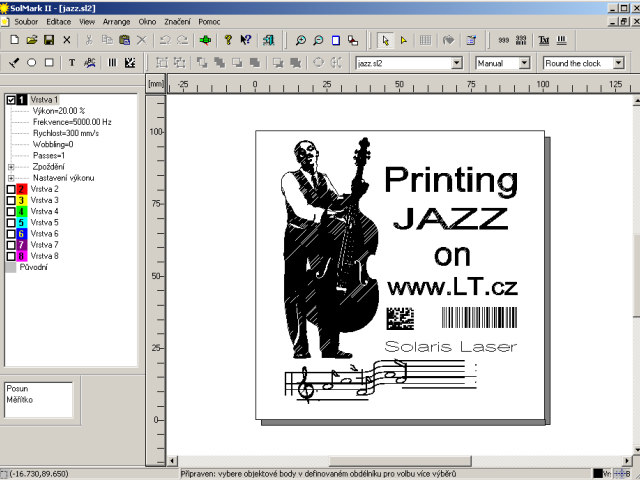Click the Zoom out magnifier icon
640x480 pixels.
pos(318,40)
